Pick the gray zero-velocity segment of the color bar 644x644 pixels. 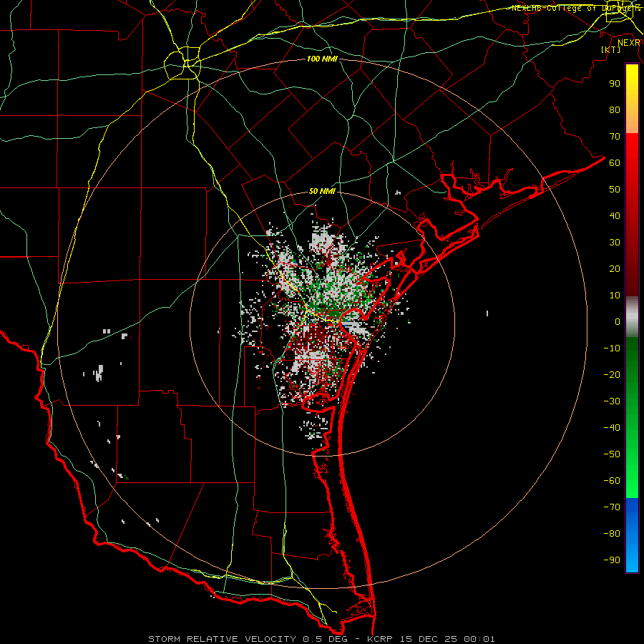[632, 317]
